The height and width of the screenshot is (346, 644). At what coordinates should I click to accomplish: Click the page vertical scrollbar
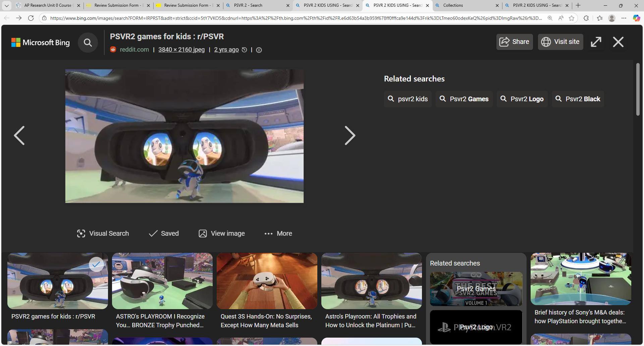point(638,90)
